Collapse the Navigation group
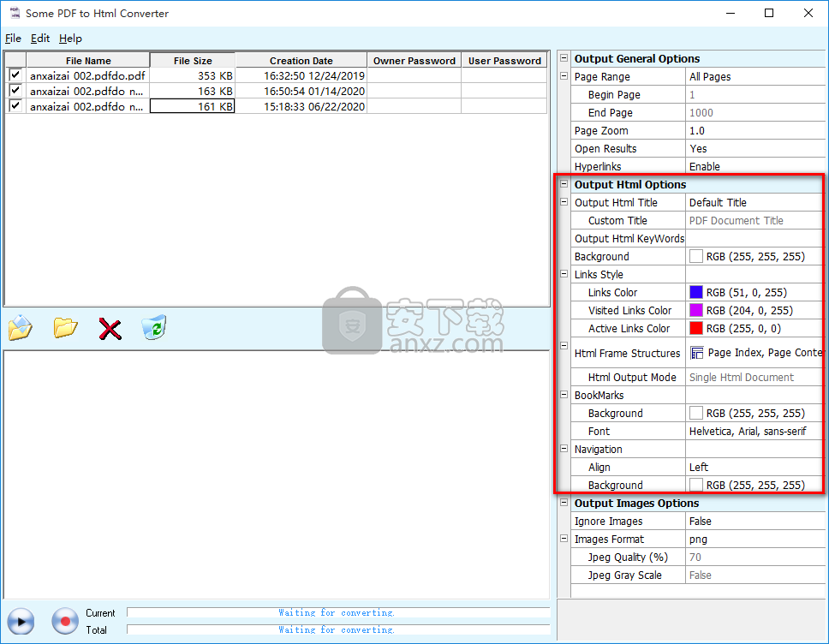 (x=564, y=449)
